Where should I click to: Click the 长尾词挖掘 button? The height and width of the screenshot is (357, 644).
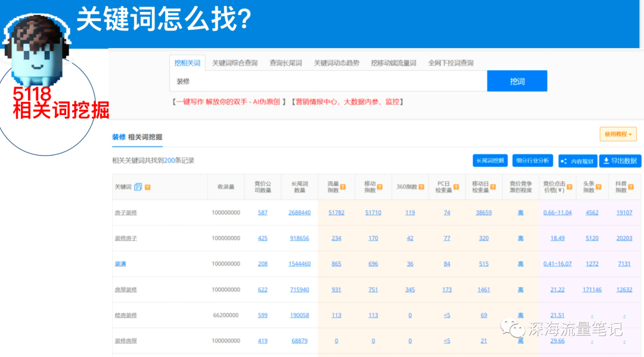(x=490, y=160)
